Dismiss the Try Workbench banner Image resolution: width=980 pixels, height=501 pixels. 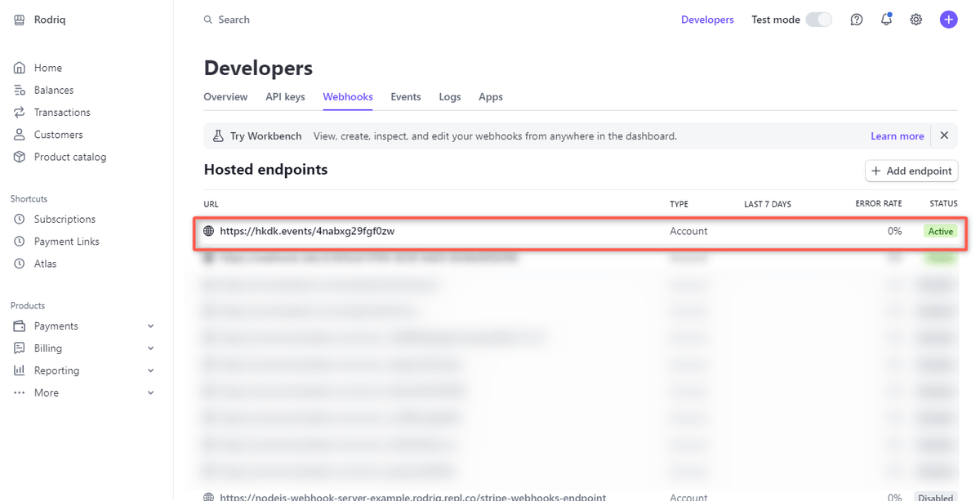pos(944,135)
